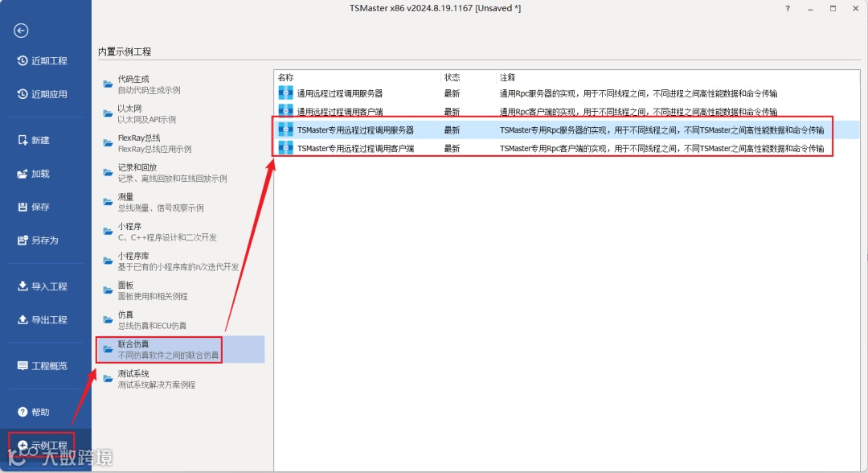Click the 近期工程 clock icon
This screenshot has width=868, height=473.
click(23, 60)
